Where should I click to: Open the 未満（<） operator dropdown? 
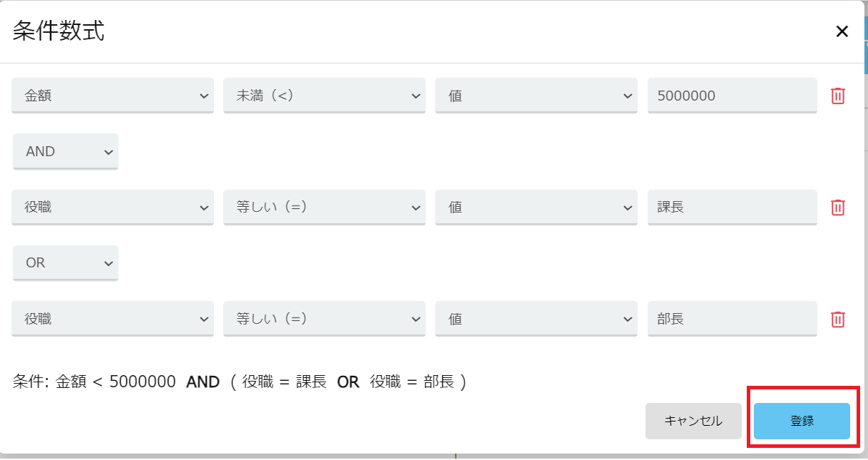point(325,96)
